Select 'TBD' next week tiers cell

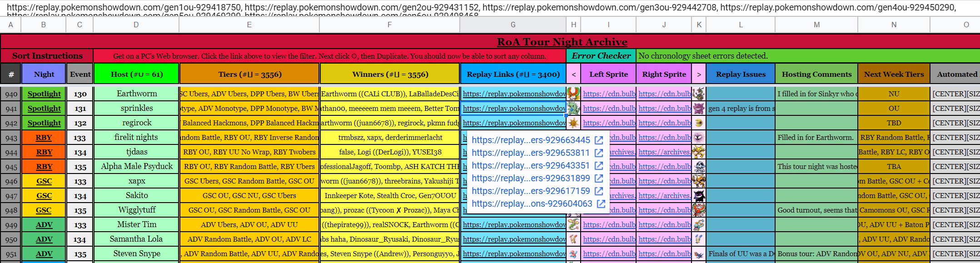894,123
